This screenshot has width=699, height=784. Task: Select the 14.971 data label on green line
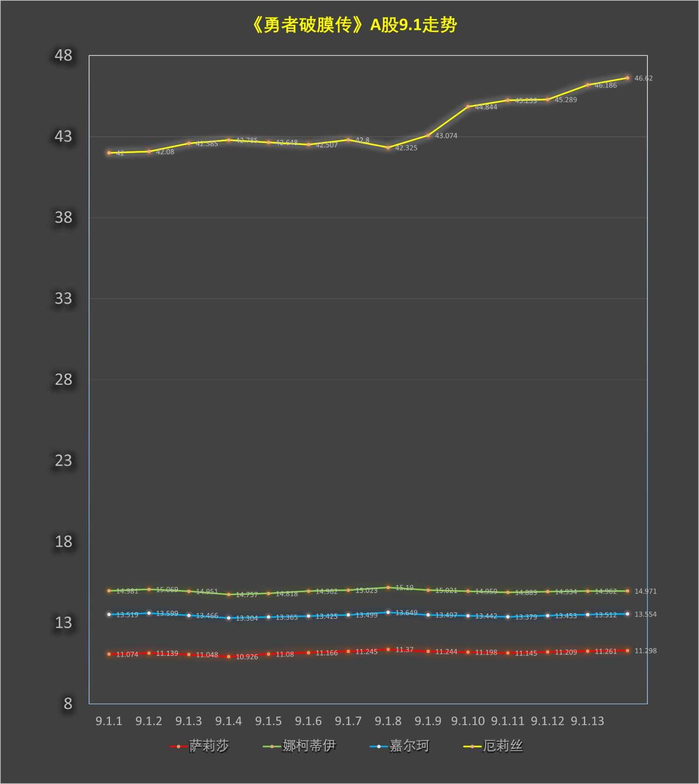[645, 591]
